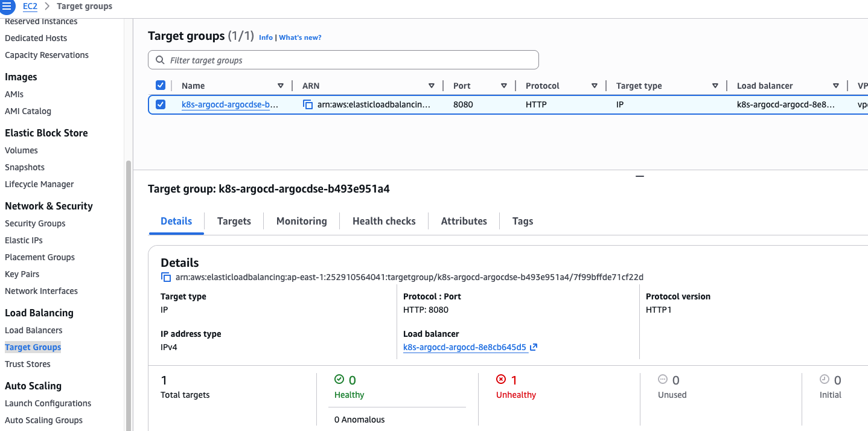Screen dimensions: 868x431
Task: Open the k8s-argocd-argocd-8e8cb645d5 load balancer link
Action: coord(465,347)
